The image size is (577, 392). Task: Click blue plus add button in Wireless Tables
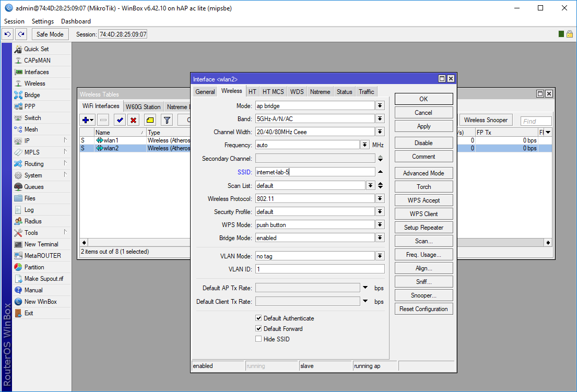coord(88,120)
